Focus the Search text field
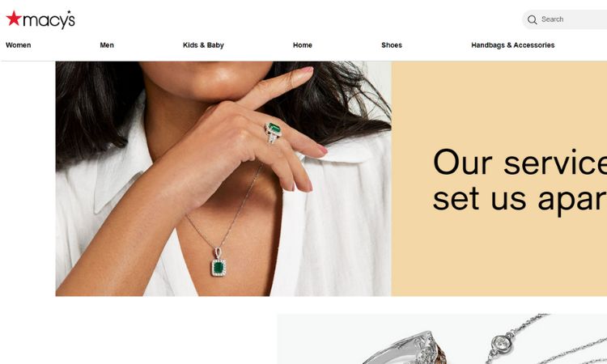Image resolution: width=607 pixels, height=364 pixels. tap(569, 19)
